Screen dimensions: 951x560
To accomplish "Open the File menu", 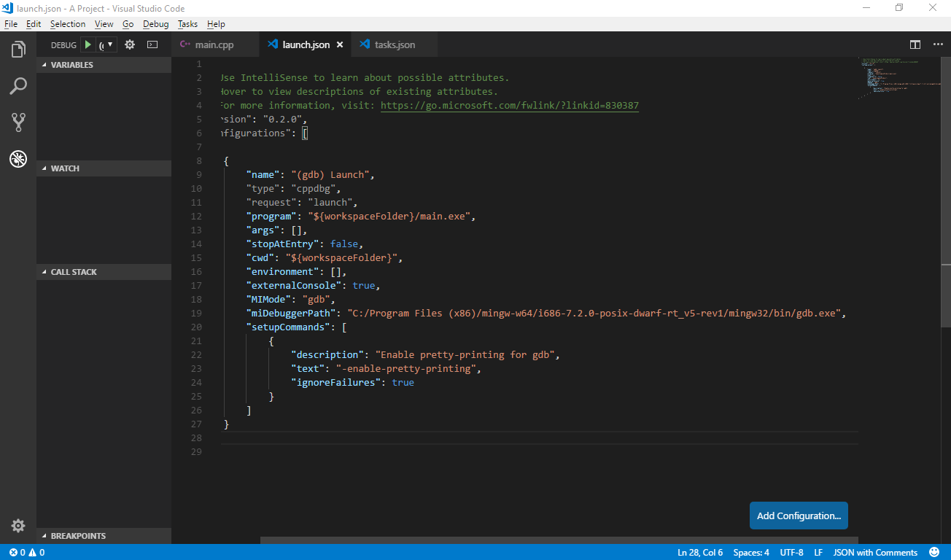I will pos(11,24).
